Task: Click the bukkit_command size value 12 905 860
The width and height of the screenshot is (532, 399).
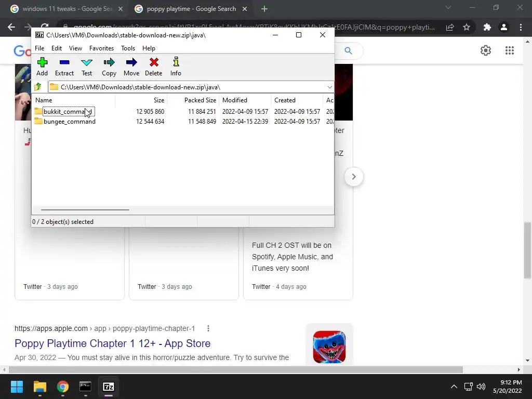Action: point(150,112)
